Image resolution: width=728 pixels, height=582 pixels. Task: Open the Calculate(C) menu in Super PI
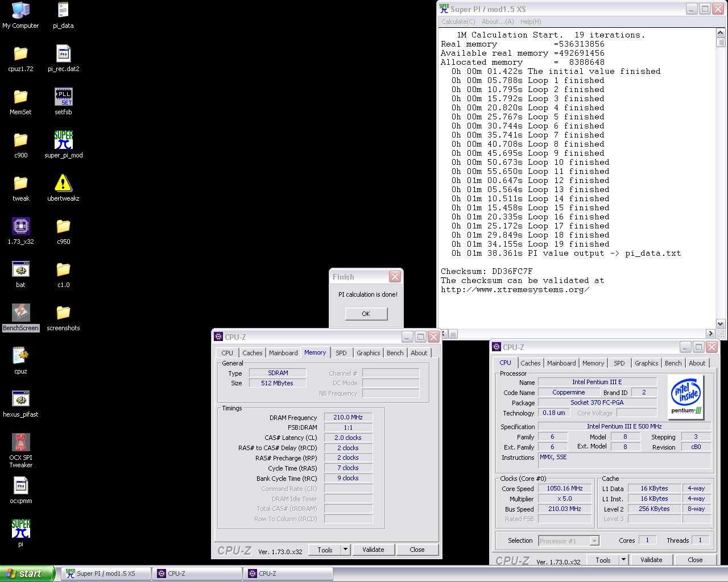point(458,22)
